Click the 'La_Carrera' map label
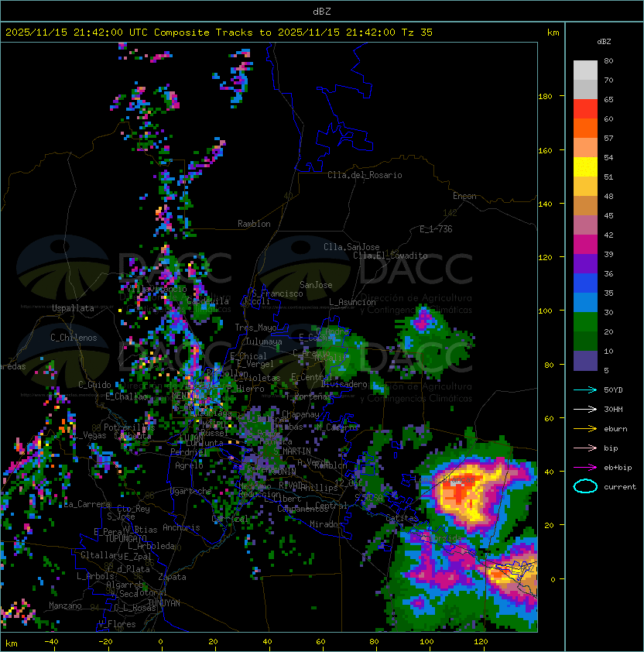The image size is (644, 652). [87, 504]
